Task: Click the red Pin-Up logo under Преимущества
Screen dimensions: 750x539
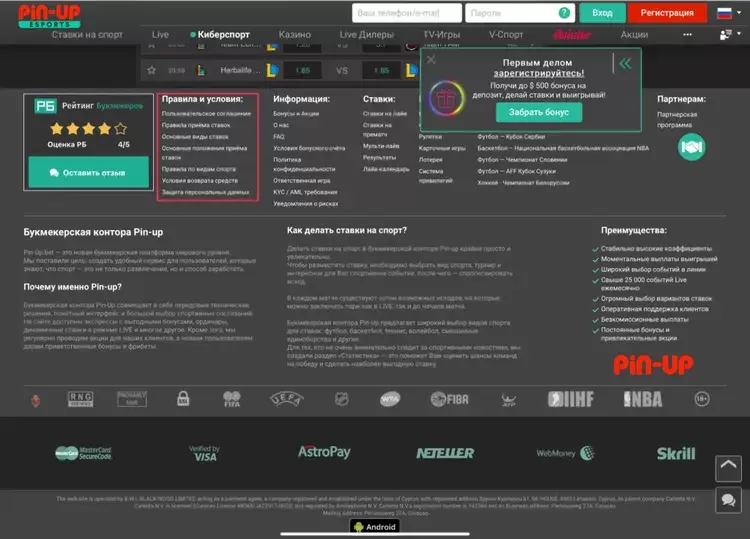Action: point(653,365)
